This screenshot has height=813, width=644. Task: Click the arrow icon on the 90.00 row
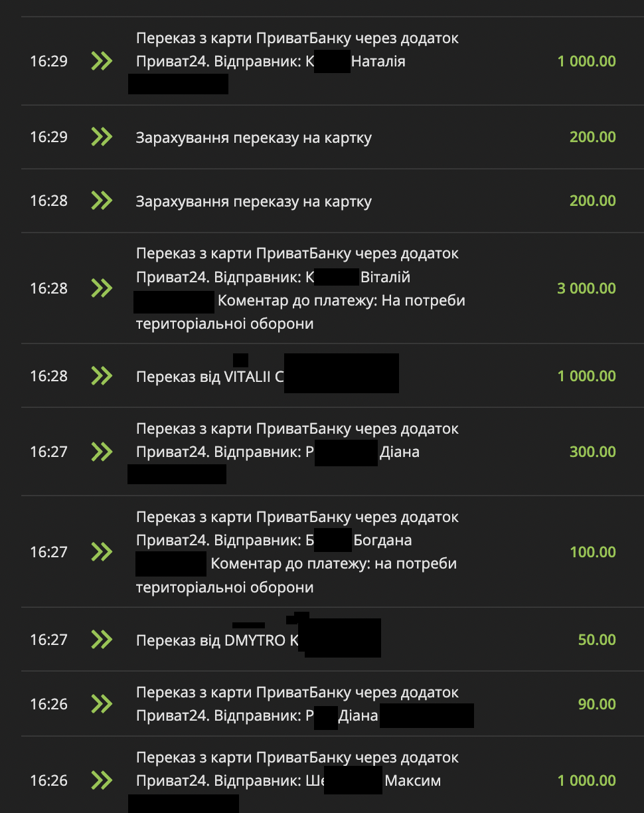102,704
